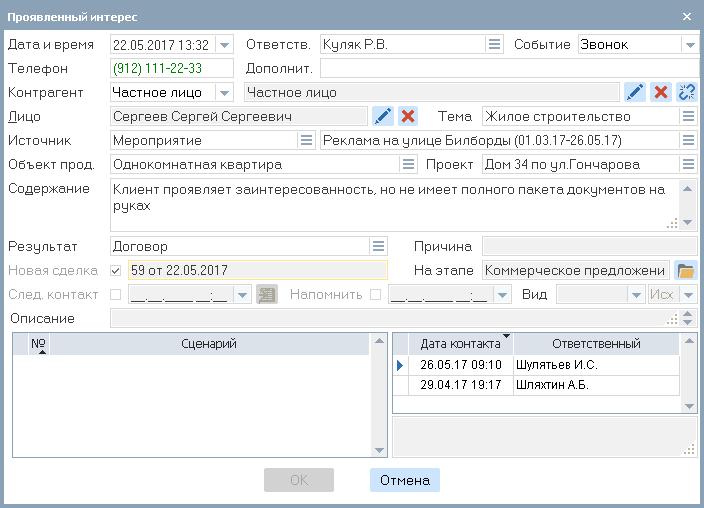
Task: Open the folder icon beside На этапе
Action: tap(685, 271)
